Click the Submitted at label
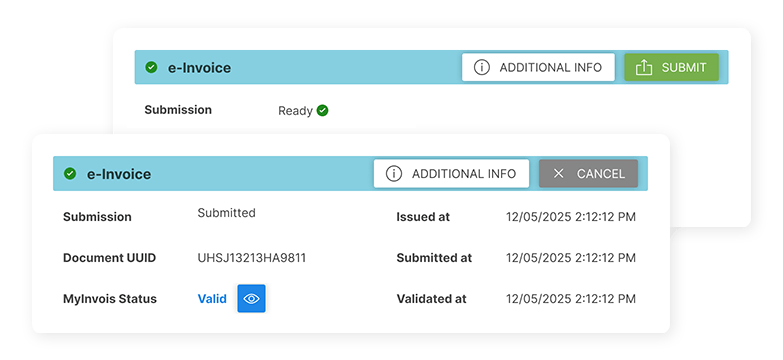 [434, 258]
